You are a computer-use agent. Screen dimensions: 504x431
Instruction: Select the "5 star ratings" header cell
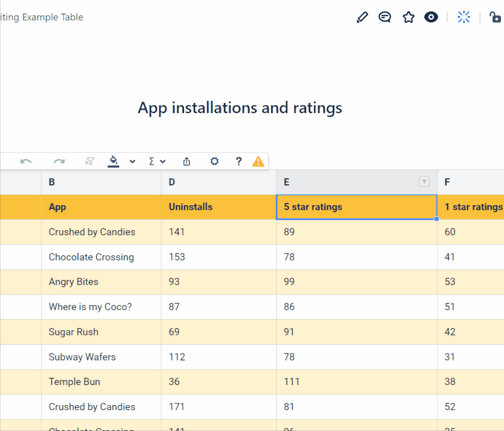click(357, 207)
